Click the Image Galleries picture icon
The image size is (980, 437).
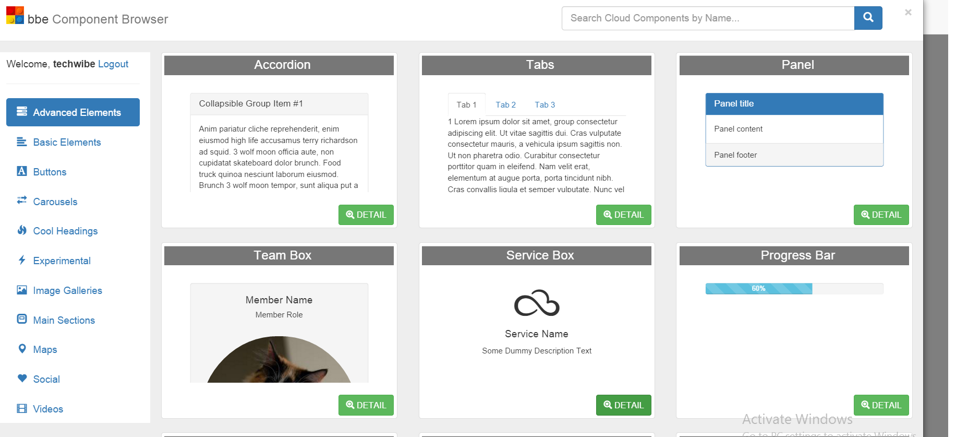(22, 290)
